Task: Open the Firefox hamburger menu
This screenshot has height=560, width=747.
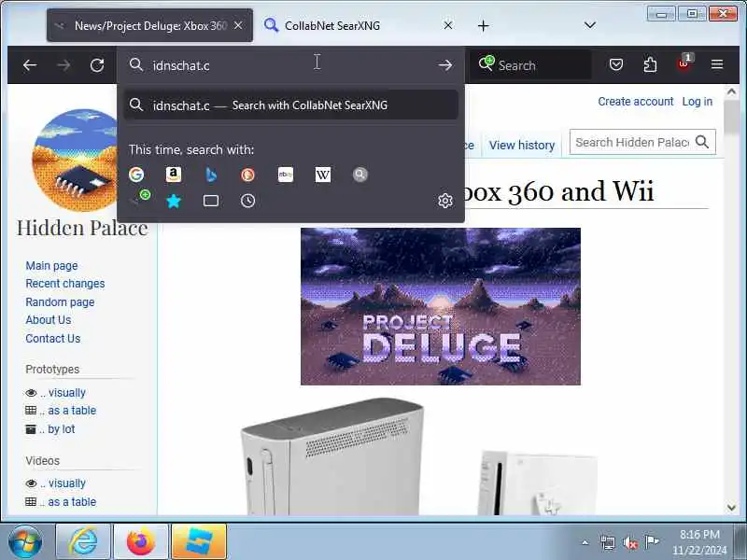Action: click(717, 64)
